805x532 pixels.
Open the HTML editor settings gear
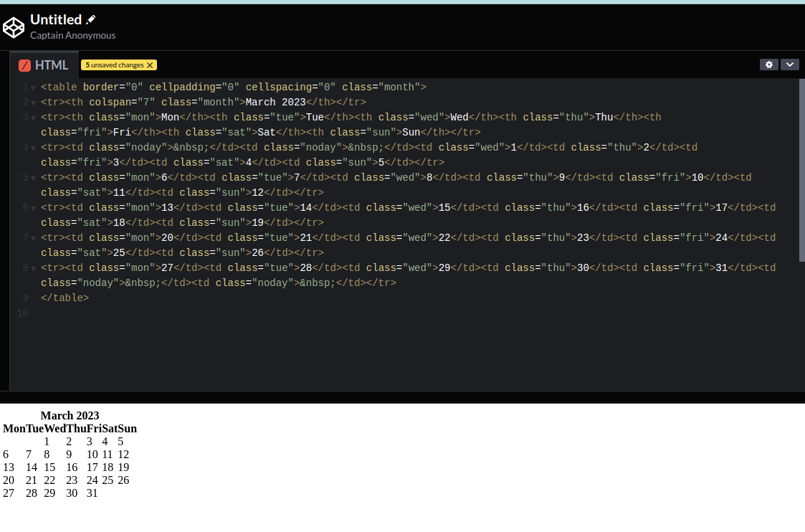pyautogui.click(x=769, y=65)
